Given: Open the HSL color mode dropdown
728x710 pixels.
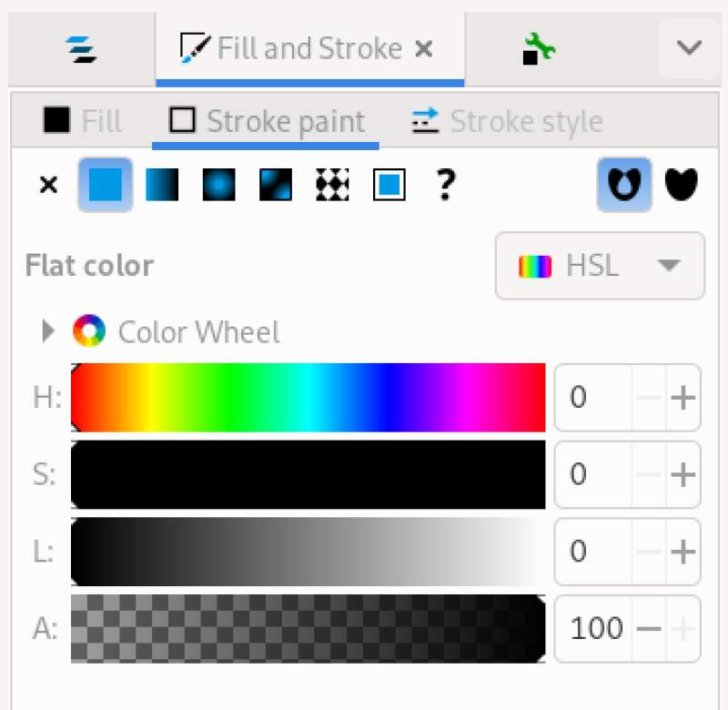Looking at the screenshot, I should click(x=599, y=266).
